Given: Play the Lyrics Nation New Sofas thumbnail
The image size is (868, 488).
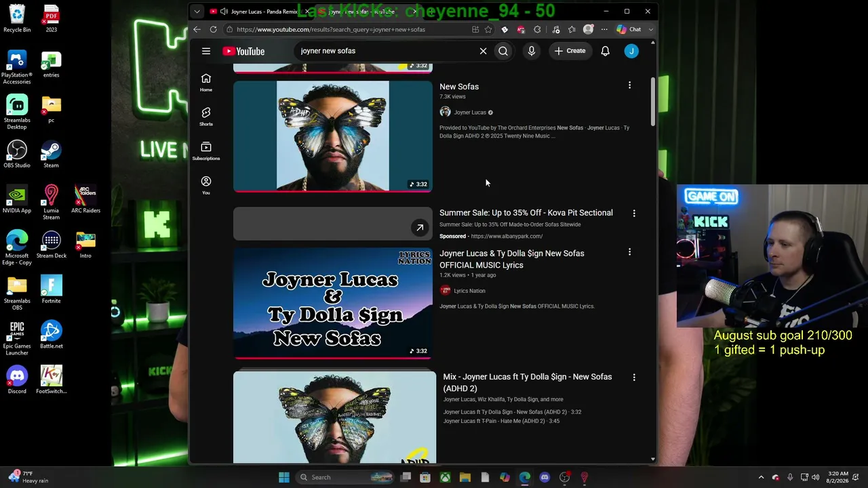Looking at the screenshot, I should coord(333,303).
